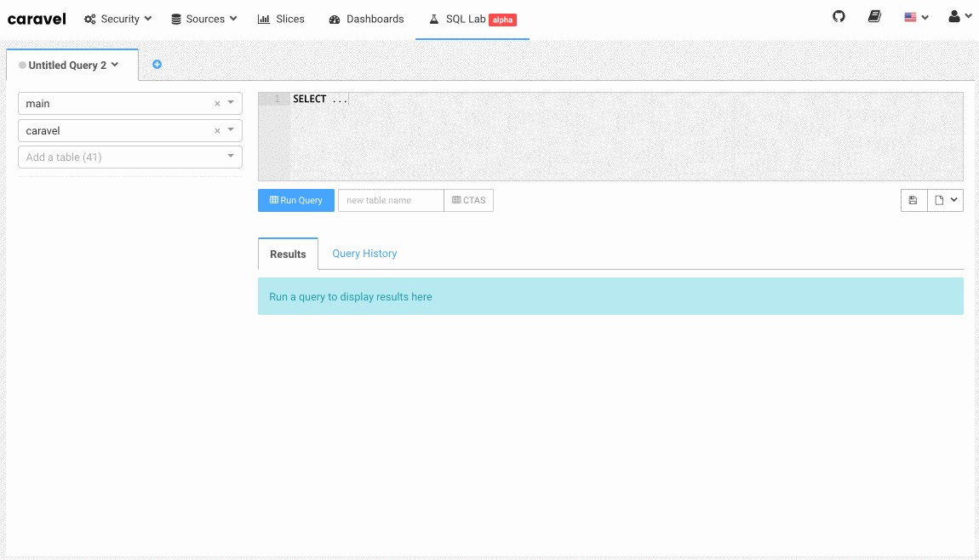
Task: Click the save query floppy disk icon
Action: (913, 200)
